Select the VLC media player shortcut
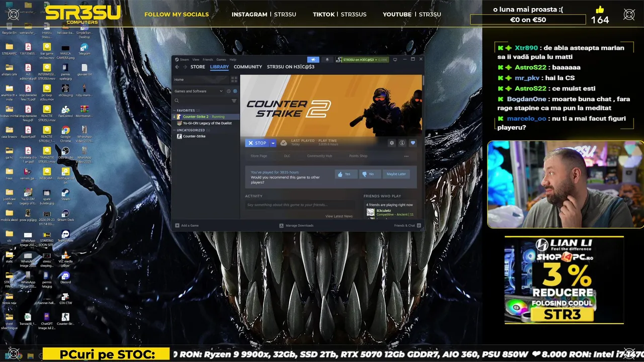This screenshot has width=644, height=362. (x=65, y=257)
